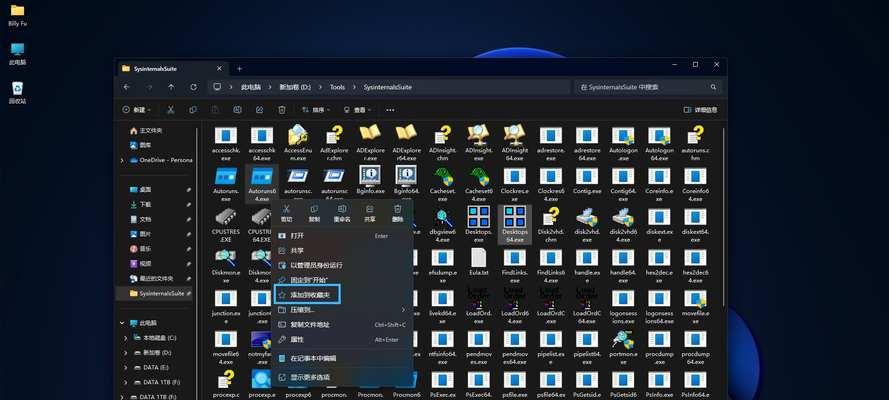Select the Bginfo.exe file icon
889x400 pixels.
[370, 176]
